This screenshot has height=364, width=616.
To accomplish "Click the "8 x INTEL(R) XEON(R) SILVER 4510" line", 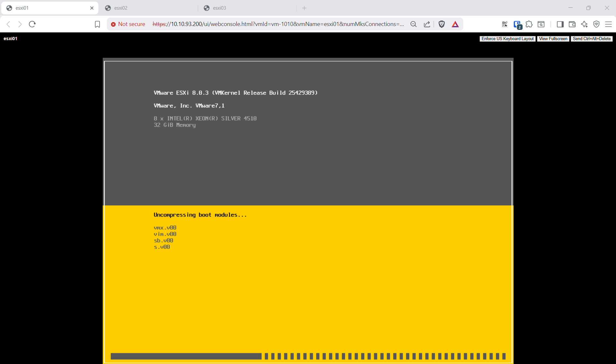I will tap(205, 118).
